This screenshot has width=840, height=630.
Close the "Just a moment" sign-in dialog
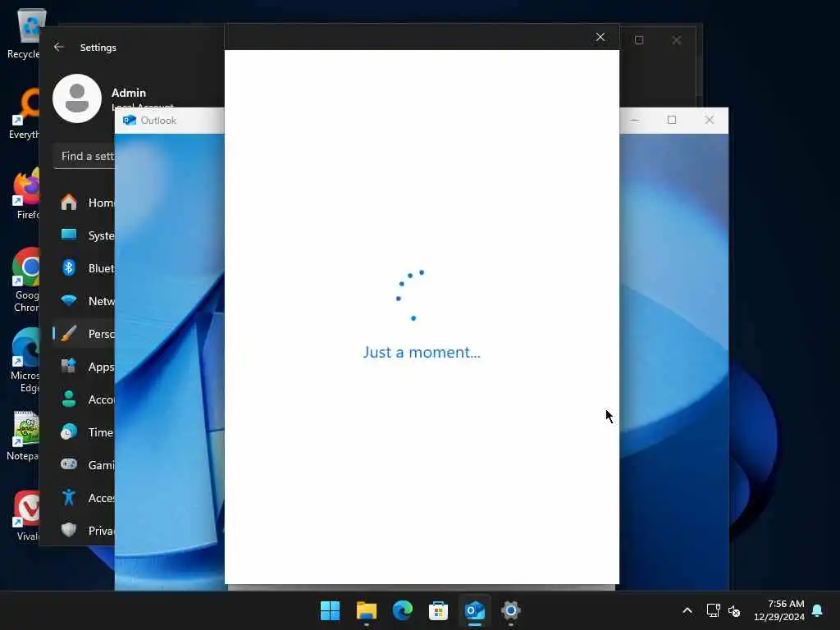click(600, 37)
